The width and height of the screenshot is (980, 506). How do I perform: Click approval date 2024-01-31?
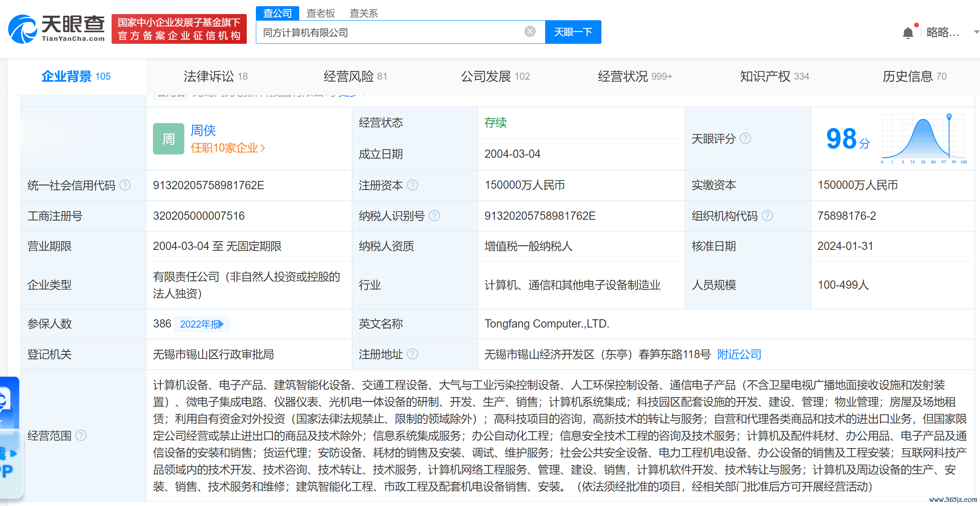(845, 246)
